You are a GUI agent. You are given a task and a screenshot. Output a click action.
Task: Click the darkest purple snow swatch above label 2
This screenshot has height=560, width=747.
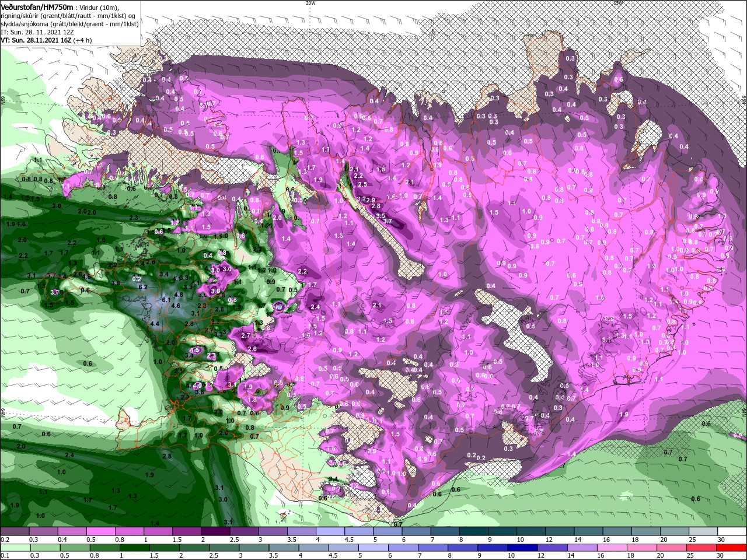tap(216, 531)
